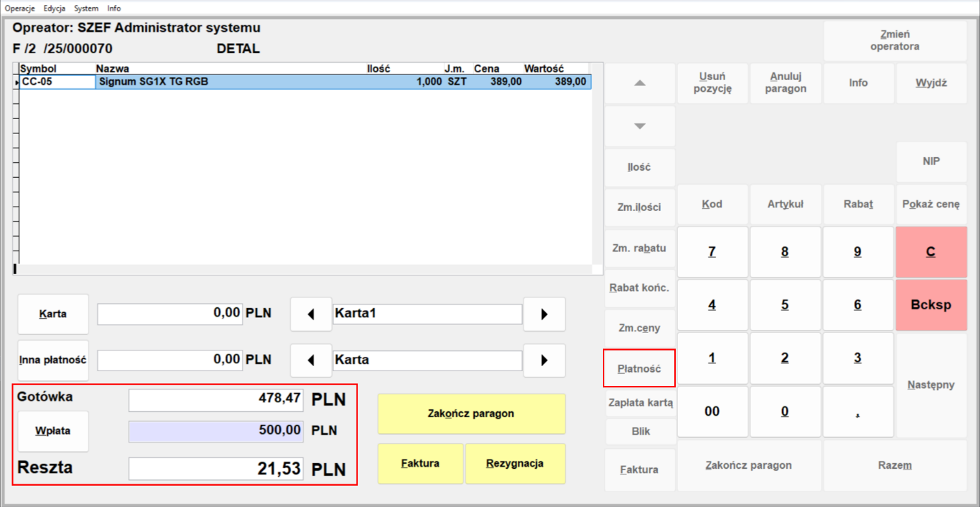The height and width of the screenshot is (507, 980).
Task: Click the Usuń pozycję button
Action: click(712, 83)
